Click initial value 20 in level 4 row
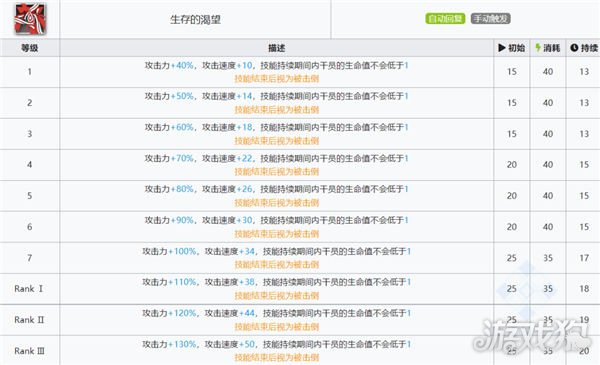This screenshot has width=600, height=365. click(x=512, y=165)
